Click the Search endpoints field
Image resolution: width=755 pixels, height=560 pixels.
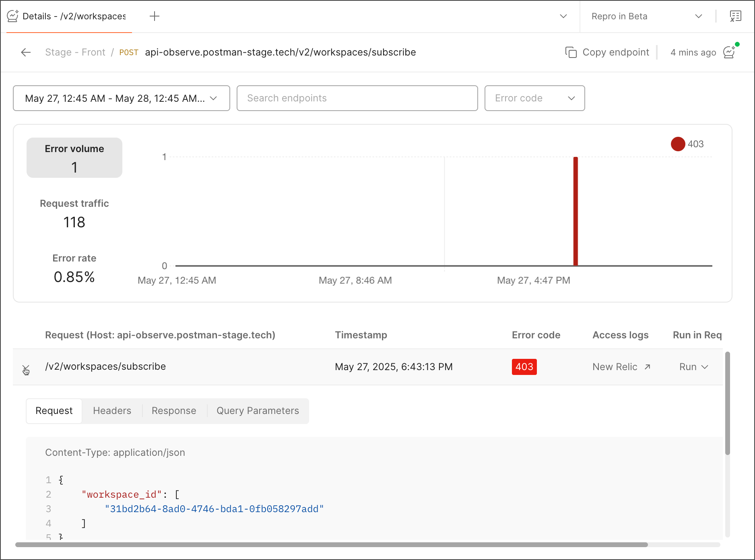(357, 98)
